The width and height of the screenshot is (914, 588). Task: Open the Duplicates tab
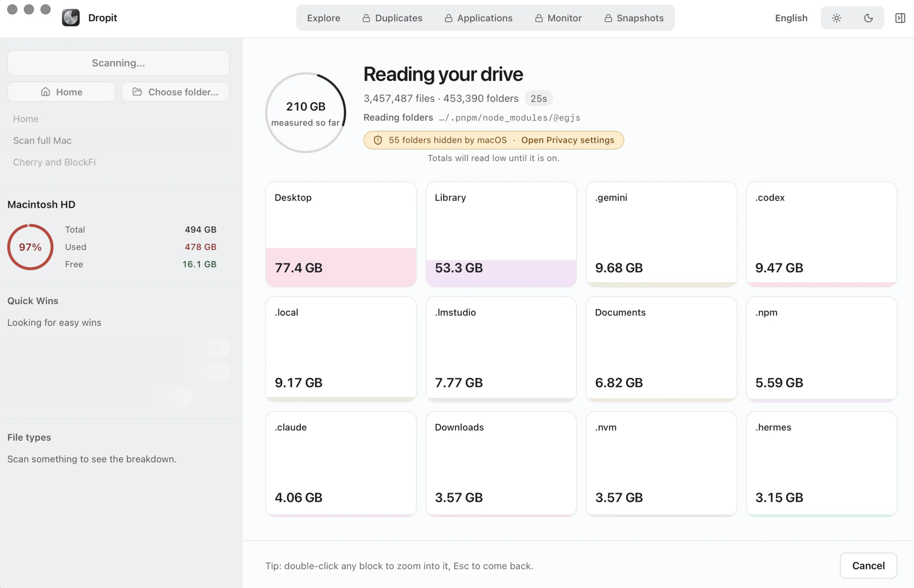click(392, 18)
